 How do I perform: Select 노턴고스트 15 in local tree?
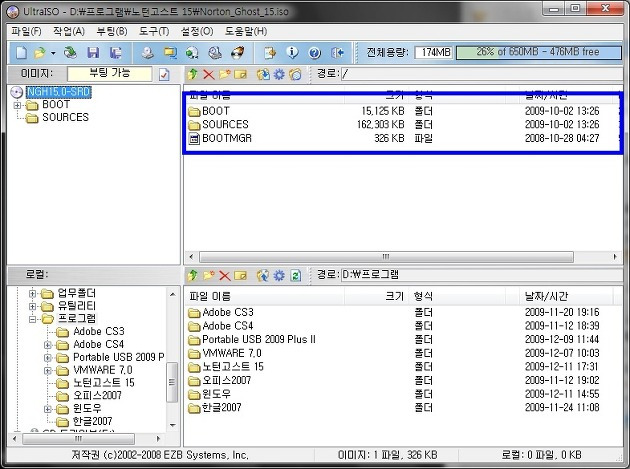point(104,383)
